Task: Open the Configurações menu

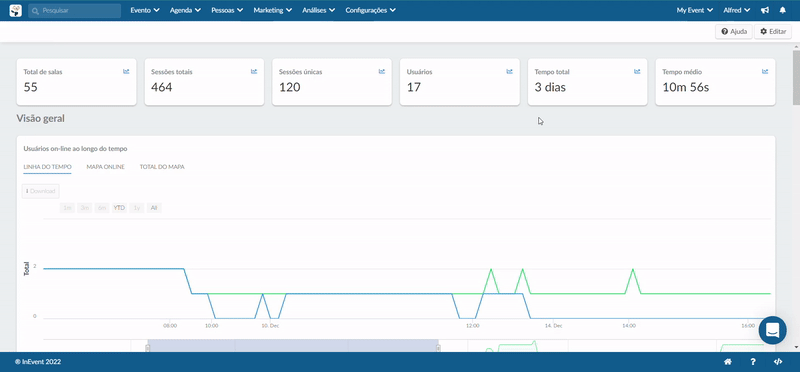Action: tap(370, 10)
